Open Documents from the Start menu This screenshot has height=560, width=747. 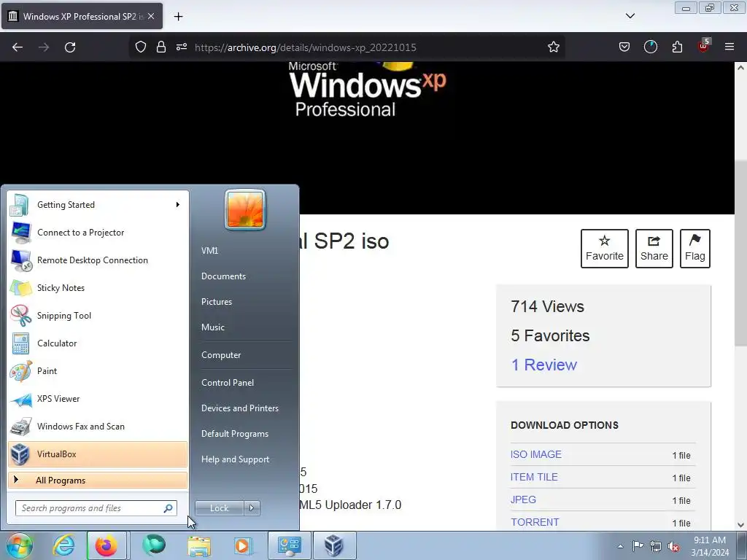pyautogui.click(x=223, y=276)
